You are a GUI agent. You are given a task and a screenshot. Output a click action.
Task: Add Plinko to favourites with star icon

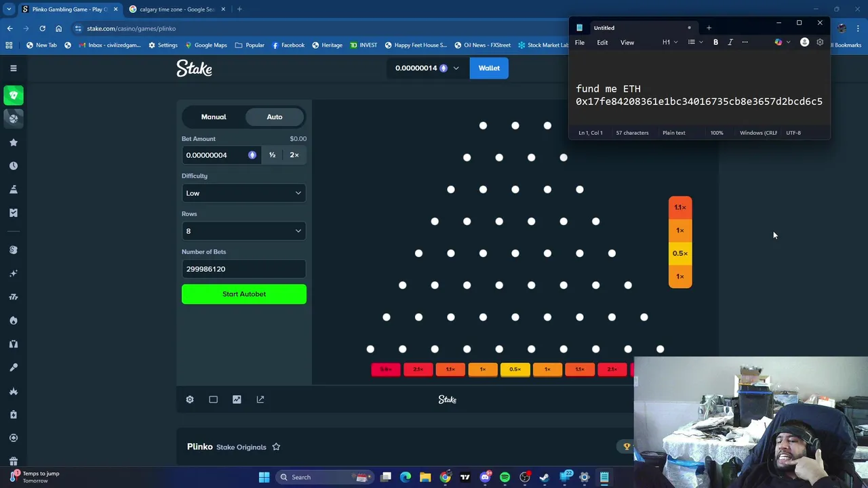pos(276,447)
